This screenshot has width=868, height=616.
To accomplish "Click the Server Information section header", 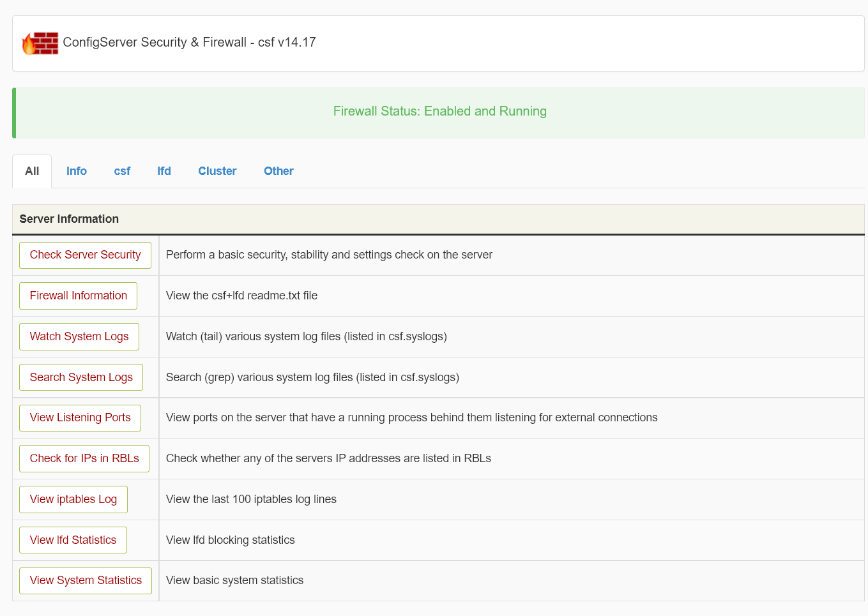I will tap(69, 219).
